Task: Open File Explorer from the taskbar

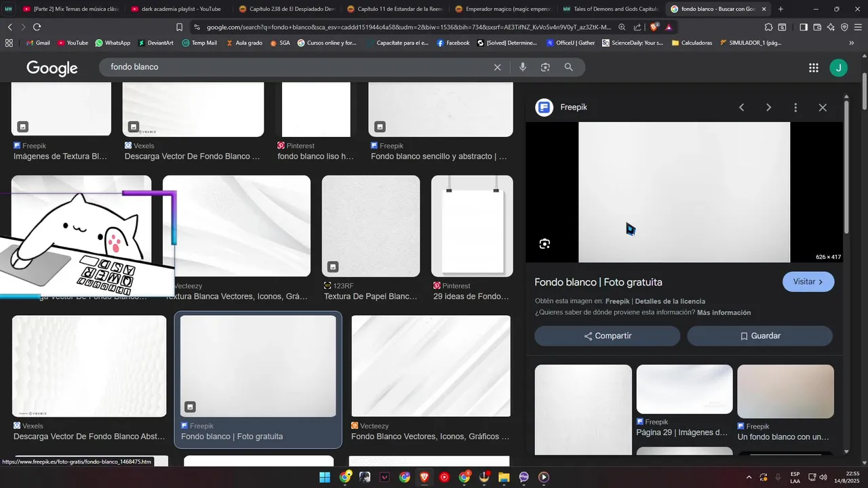Action: [x=504, y=477]
